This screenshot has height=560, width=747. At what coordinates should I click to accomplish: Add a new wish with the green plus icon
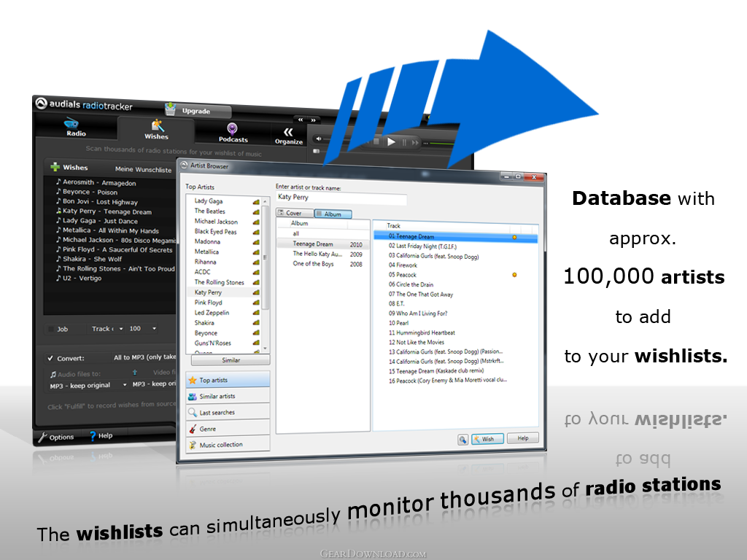pos(55,167)
